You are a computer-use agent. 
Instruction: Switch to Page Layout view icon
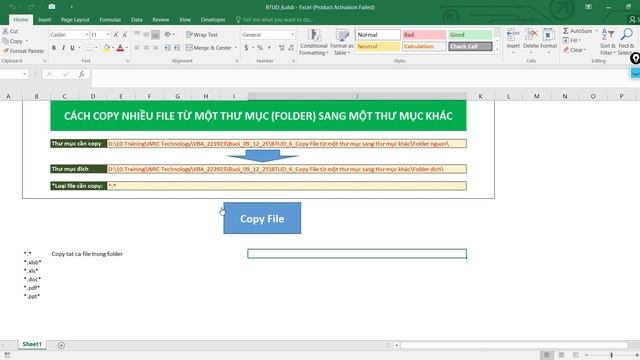point(561,355)
